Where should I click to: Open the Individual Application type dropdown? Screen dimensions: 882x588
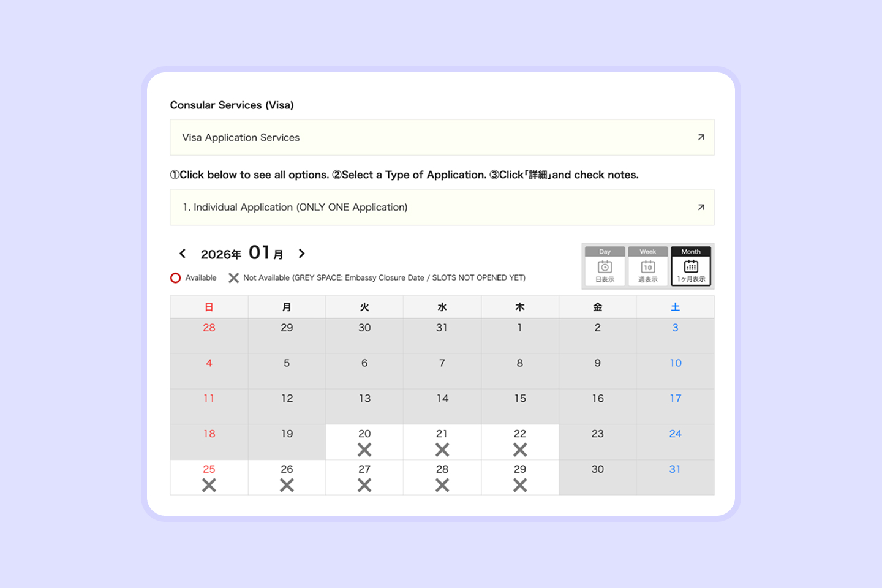tap(441, 207)
